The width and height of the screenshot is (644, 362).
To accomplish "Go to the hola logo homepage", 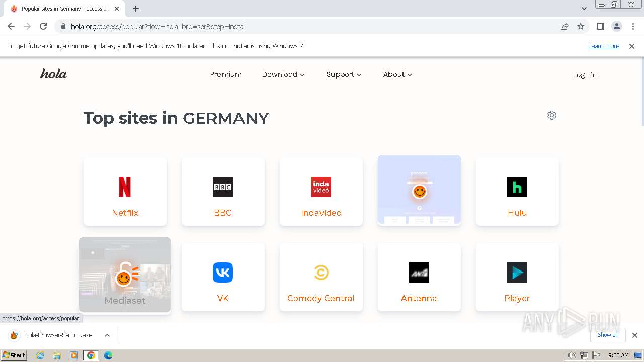I will pos(53,74).
